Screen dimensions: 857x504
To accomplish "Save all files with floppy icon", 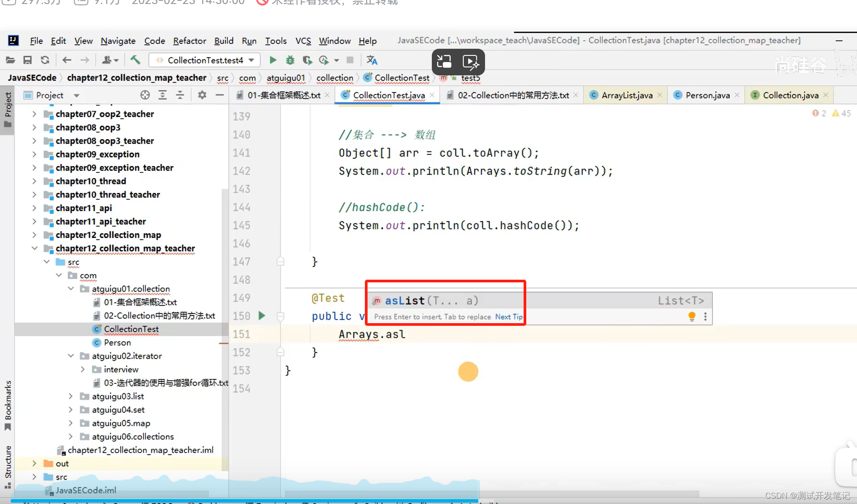I will point(27,60).
